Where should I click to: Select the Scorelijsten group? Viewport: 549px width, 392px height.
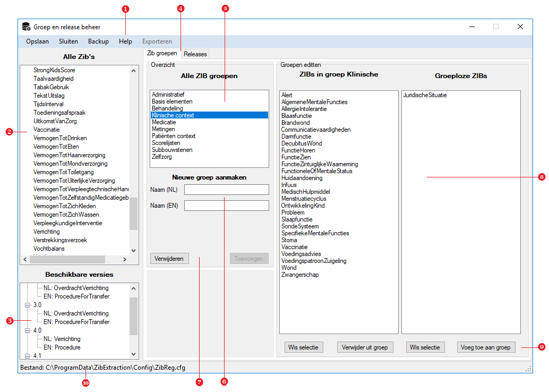click(209, 143)
